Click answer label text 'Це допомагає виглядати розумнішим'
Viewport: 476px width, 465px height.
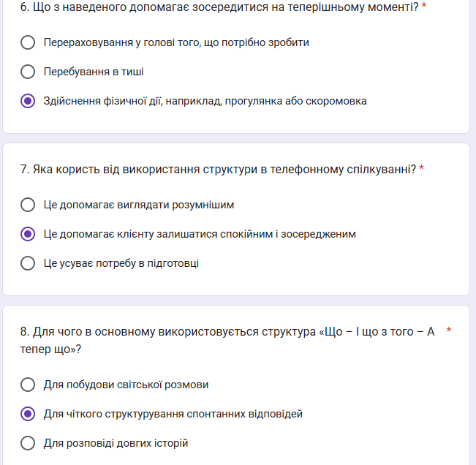click(139, 205)
